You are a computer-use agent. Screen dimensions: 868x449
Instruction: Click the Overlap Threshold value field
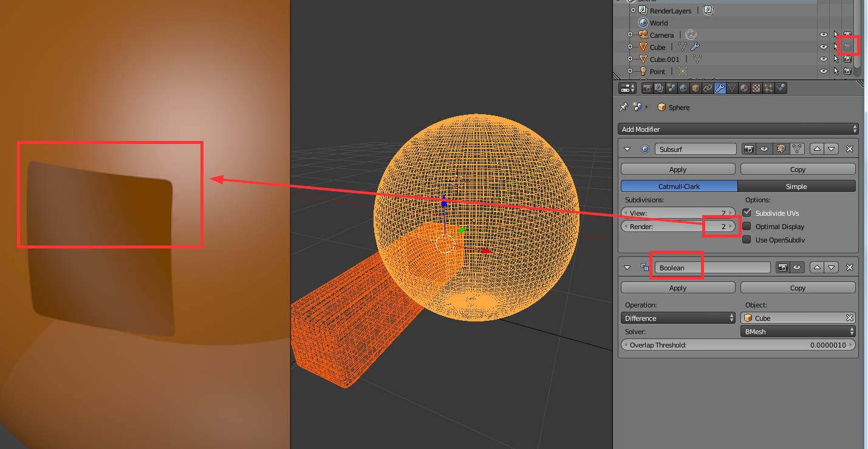tap(738, 344)
